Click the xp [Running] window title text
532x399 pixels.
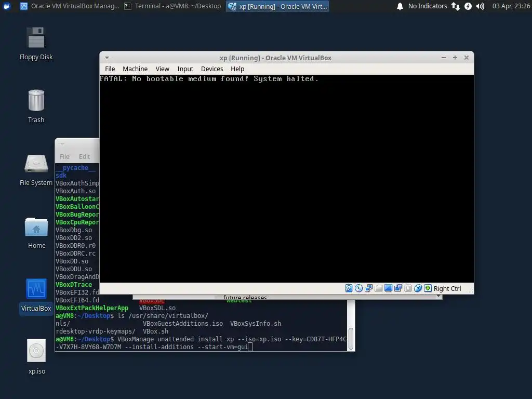tap(275, 58)
